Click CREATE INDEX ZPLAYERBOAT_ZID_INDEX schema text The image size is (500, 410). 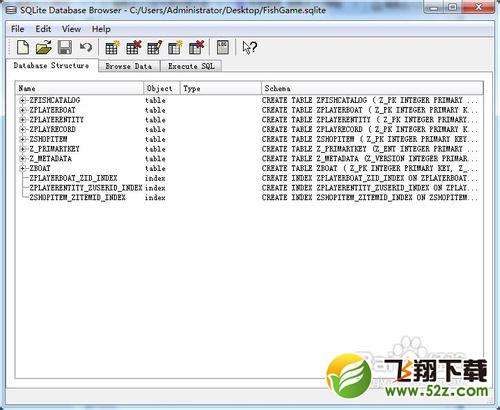(370, 178)
